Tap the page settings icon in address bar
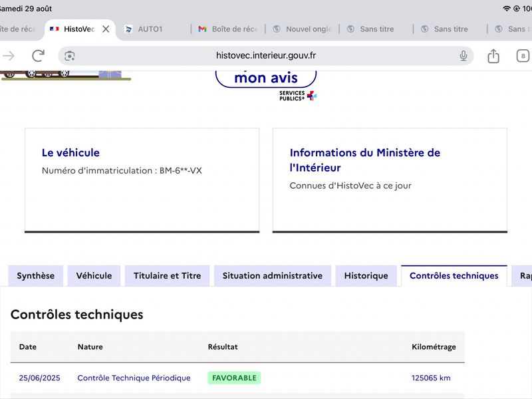Image resolution: width=532 pixels, height=399 pixels. (x=70, y=56)
